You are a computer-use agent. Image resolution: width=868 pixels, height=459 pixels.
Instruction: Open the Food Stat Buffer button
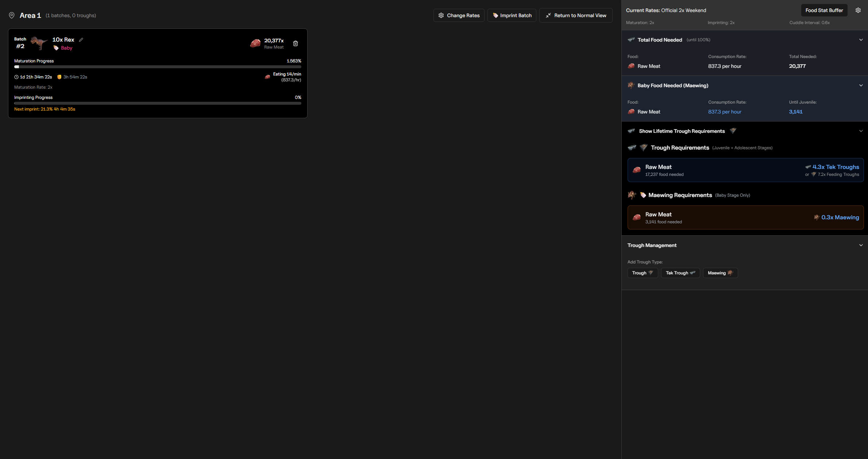(x=824, y=10)
